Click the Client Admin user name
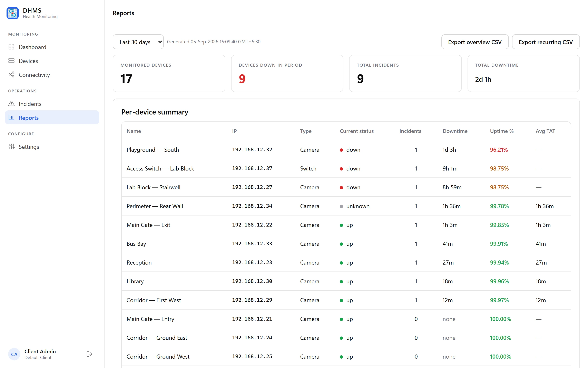 point(40,351)
